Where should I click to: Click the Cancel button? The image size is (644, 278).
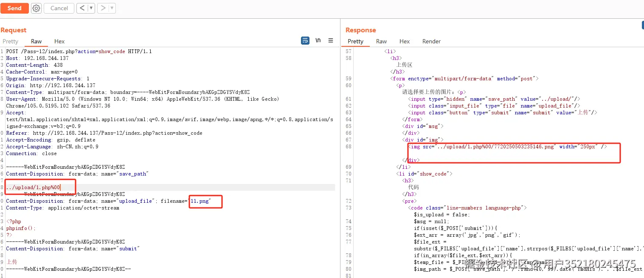(59, 8)
